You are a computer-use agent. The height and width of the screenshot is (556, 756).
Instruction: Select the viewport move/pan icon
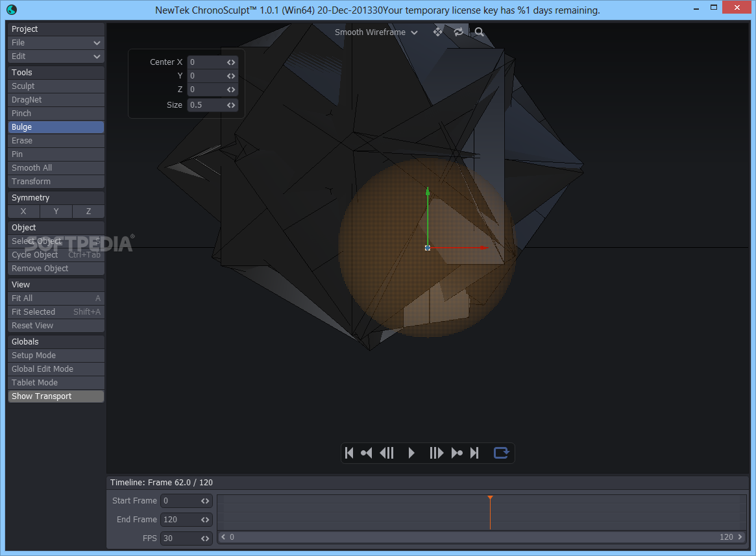click(438, 32)
